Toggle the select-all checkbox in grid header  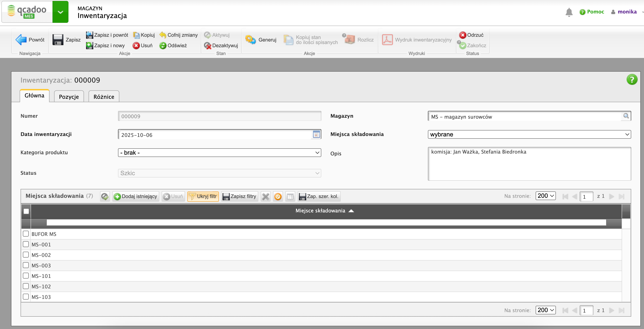tap(26, 211)
